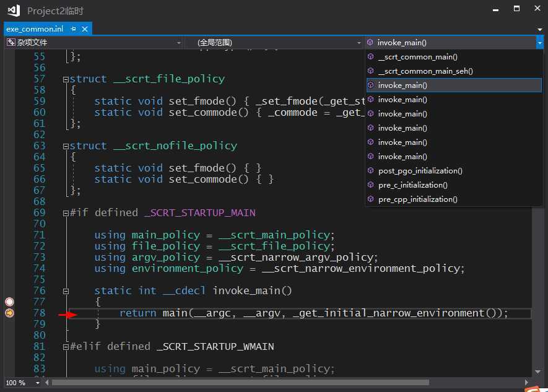The image size is (548, 392).
Task: Close the Project2 window
Action: tap(537, 8)
